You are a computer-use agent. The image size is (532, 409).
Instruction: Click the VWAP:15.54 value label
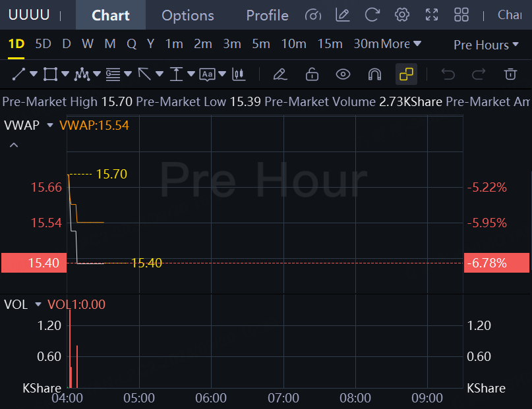coord(94,125)
